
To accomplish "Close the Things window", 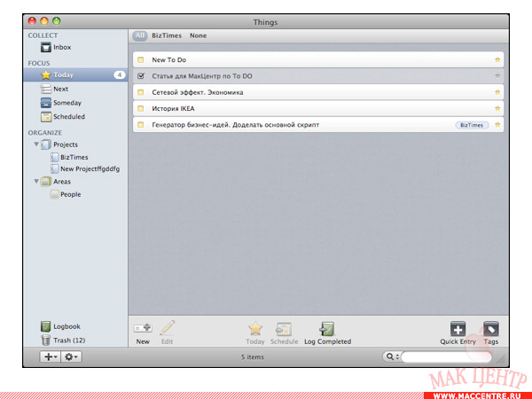I will click(32, 21).
